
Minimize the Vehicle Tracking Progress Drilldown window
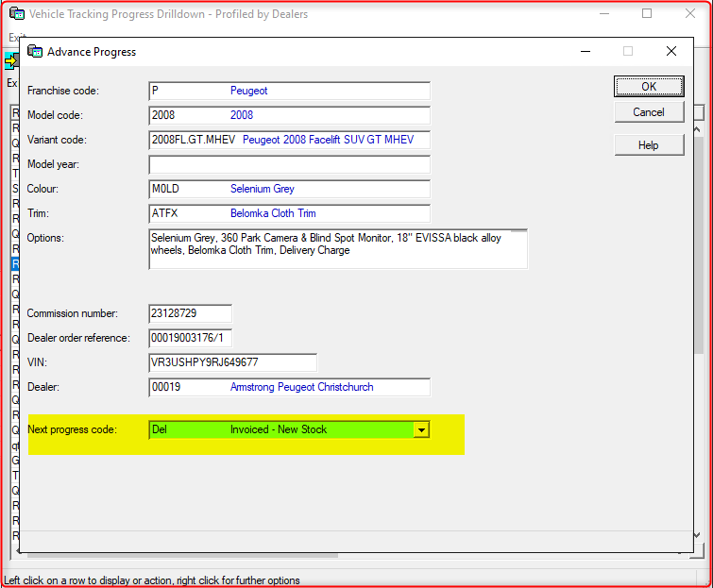coord(603,13)
